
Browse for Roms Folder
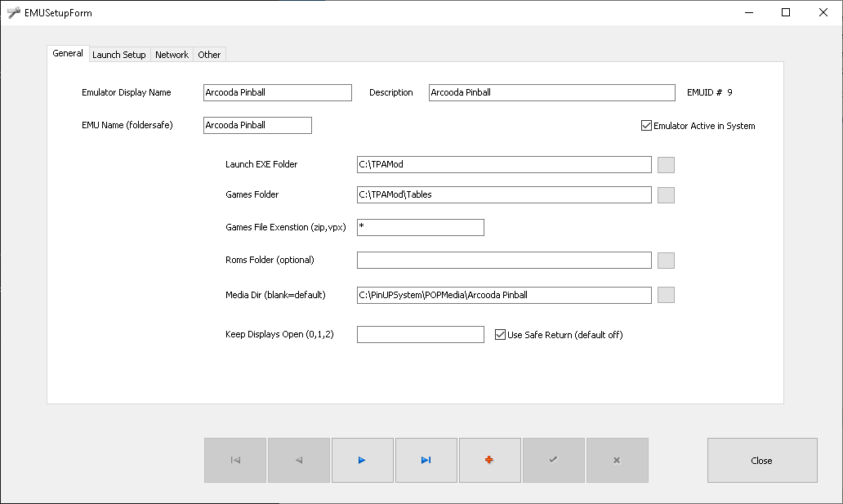pyautogui.click(x=666, y=261)
